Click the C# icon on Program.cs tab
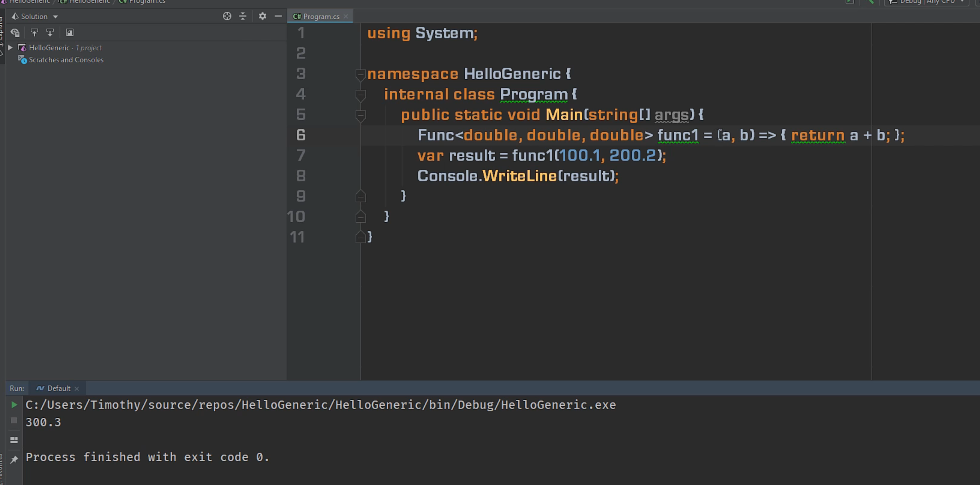 coord(297,16)
